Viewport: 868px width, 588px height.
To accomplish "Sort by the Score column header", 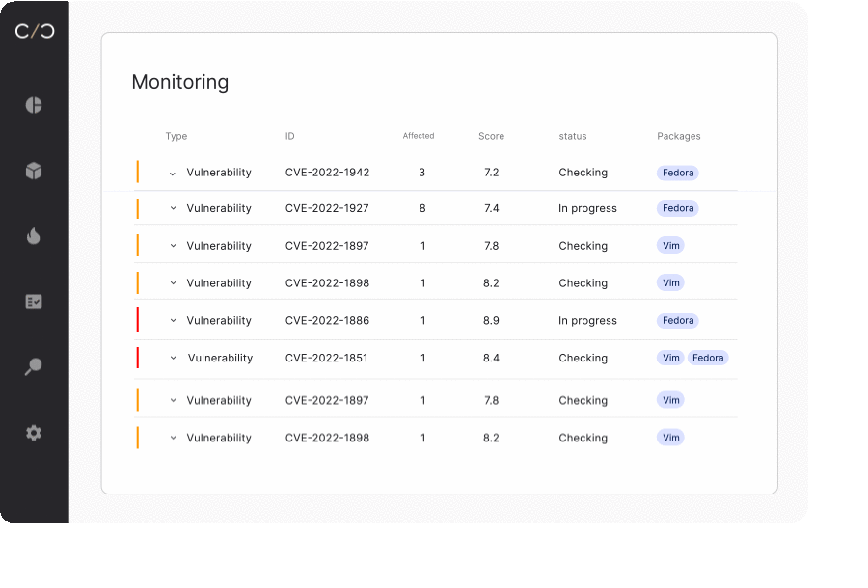I will 491,136.
